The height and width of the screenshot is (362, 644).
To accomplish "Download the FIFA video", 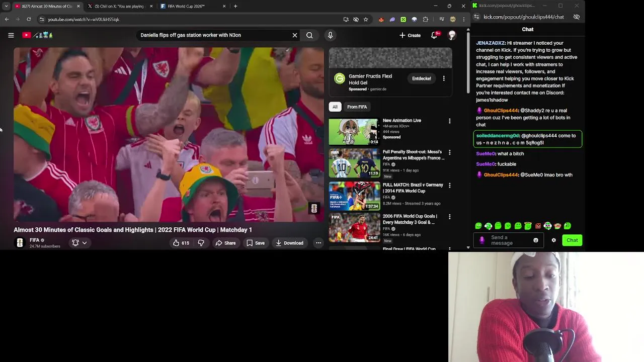I will pyautogui.click(x=289, y=243).
